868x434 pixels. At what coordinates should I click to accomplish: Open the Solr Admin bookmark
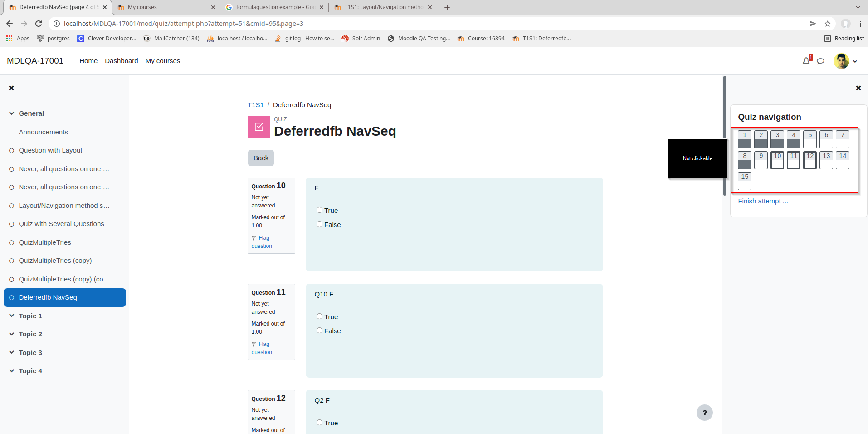(x=361, y=39)
